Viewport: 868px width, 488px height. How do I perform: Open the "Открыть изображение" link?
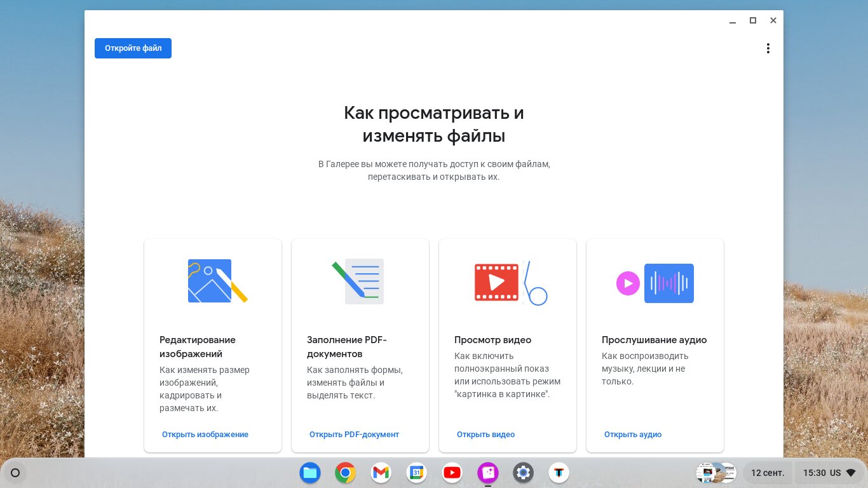point(205,435)
